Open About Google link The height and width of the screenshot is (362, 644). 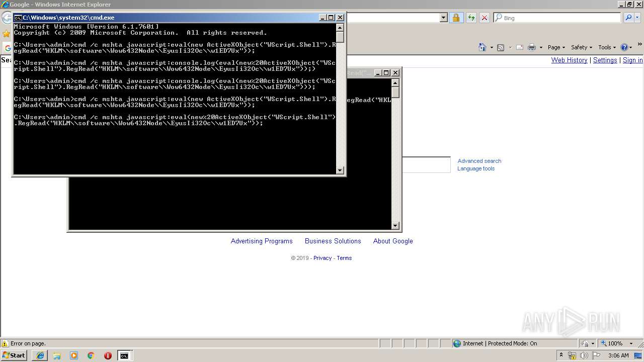pyautogui.click(x=393, y=241)
